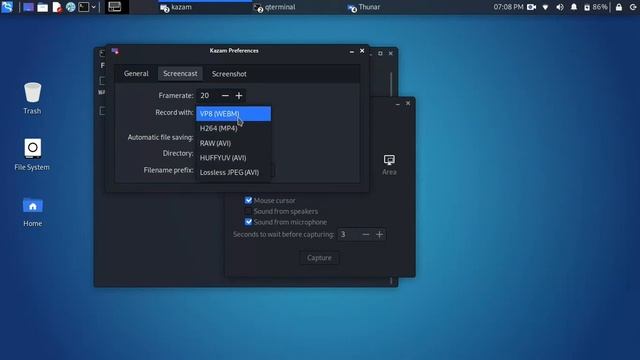This screenshot has height=360, width=640.
Task: Expand the terminal launcher dropdown arrow
Action: click(93, 7)
